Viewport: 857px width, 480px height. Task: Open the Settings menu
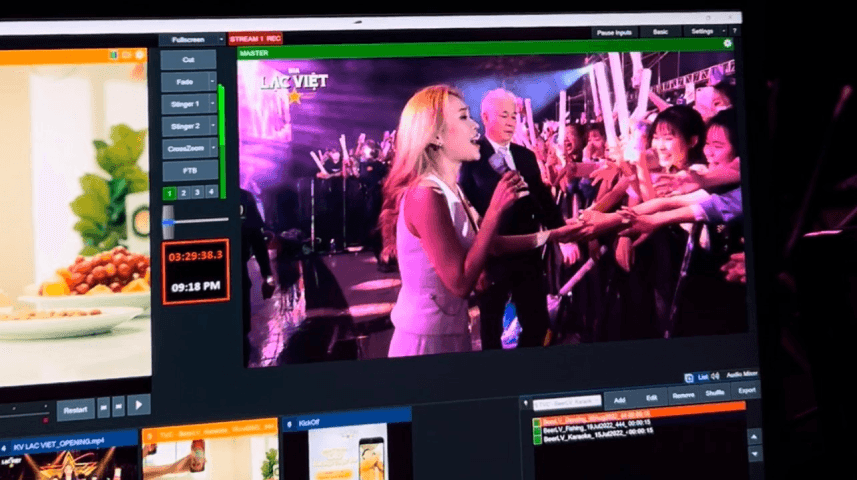point(702,31)
